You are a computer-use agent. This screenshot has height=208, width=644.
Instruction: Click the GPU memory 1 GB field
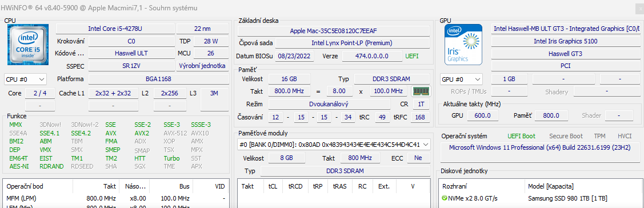tap(509, 79)
